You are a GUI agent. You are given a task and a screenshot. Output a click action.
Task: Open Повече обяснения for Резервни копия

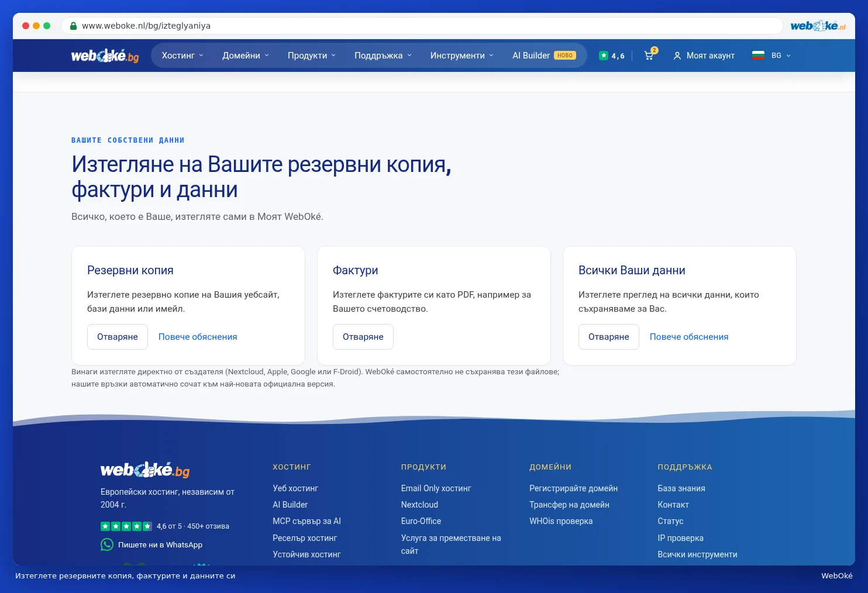[198, 337]
